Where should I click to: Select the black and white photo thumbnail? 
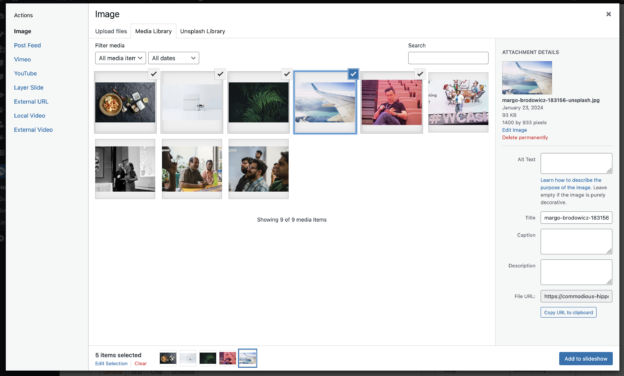pos(125,169)
